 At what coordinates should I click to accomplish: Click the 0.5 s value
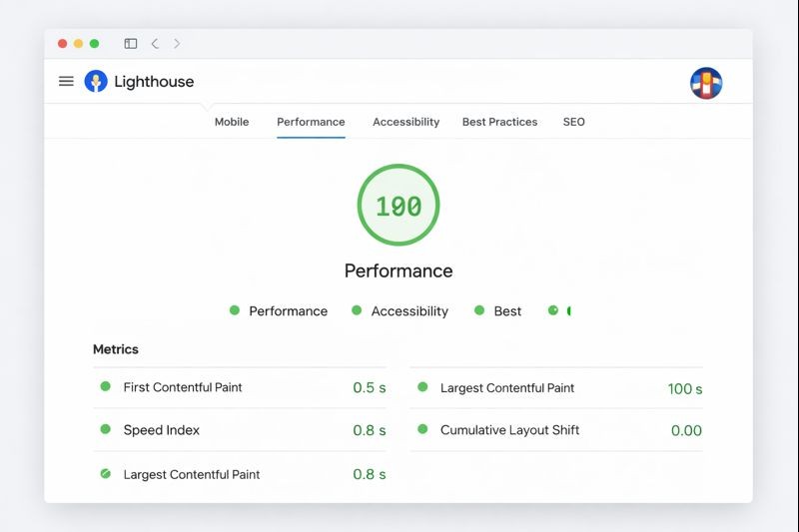(x=370, y=388)
